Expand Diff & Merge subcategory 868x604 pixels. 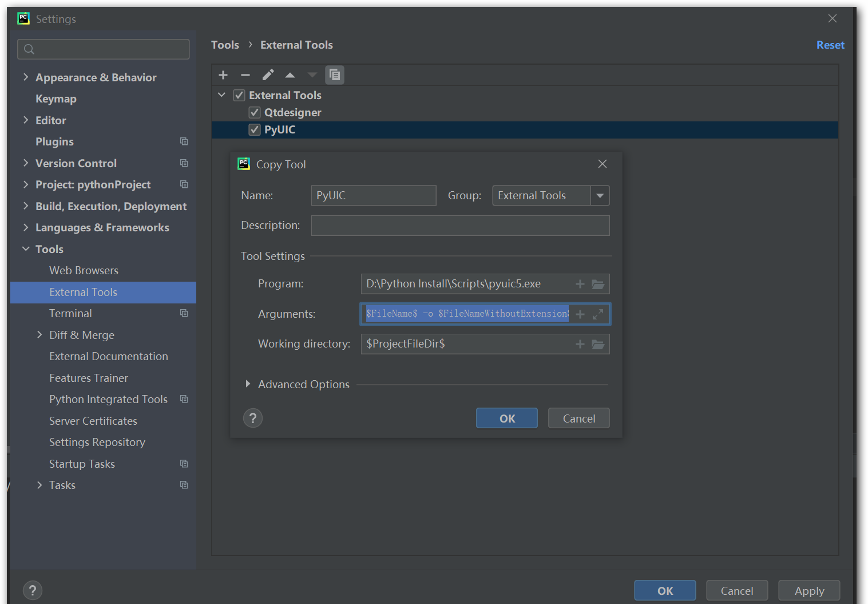click(39, 334)
